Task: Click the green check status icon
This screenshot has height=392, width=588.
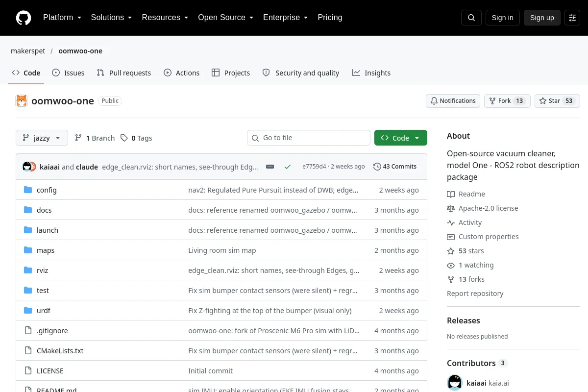Action: click(x=288, y=167)
